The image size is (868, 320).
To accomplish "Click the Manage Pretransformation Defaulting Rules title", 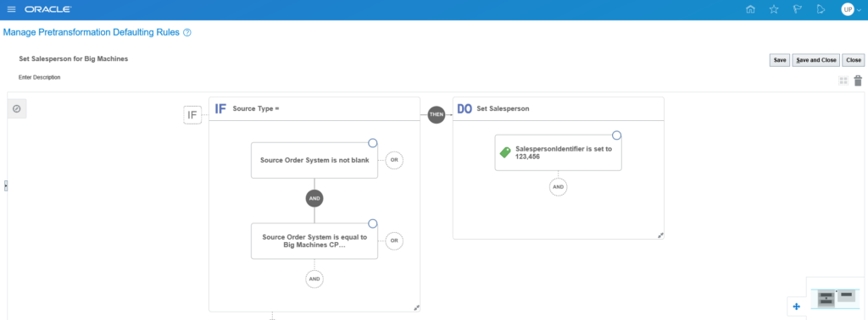I will [x=92, y=33].
